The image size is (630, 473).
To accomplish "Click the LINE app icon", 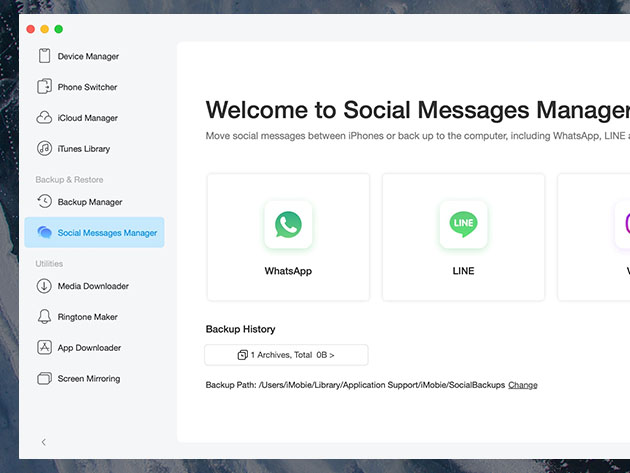I will (463, 225).
